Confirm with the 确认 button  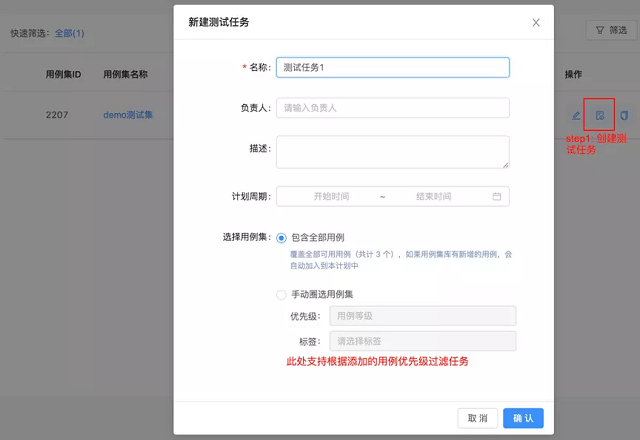coord(523,418)
